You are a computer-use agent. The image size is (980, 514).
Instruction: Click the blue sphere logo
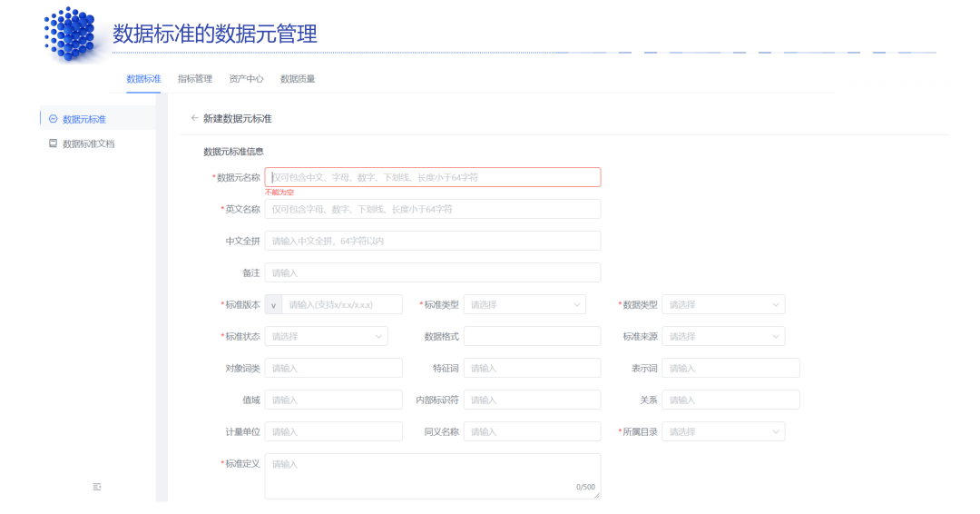70,34
